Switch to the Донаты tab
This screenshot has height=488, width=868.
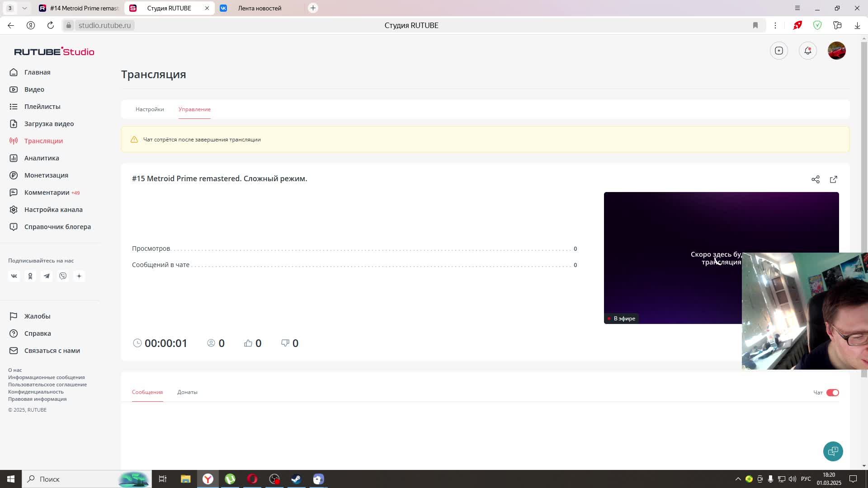187,392
